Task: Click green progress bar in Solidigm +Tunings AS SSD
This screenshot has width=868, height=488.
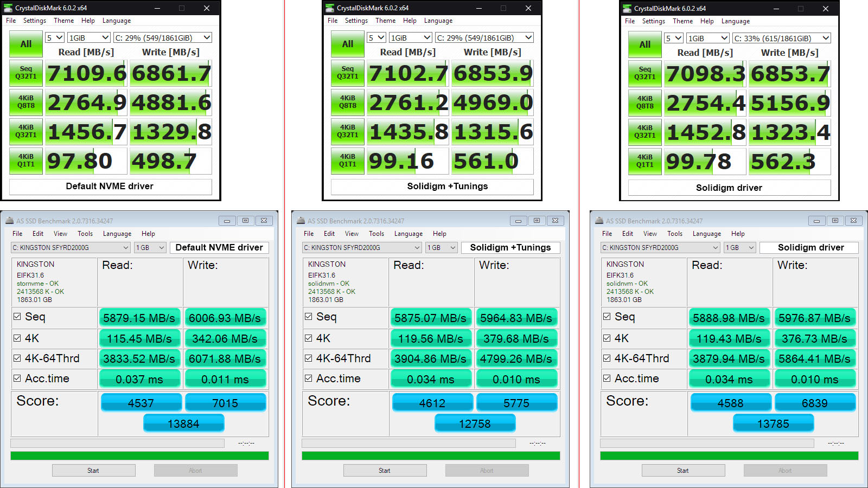Action: (431, 456)
